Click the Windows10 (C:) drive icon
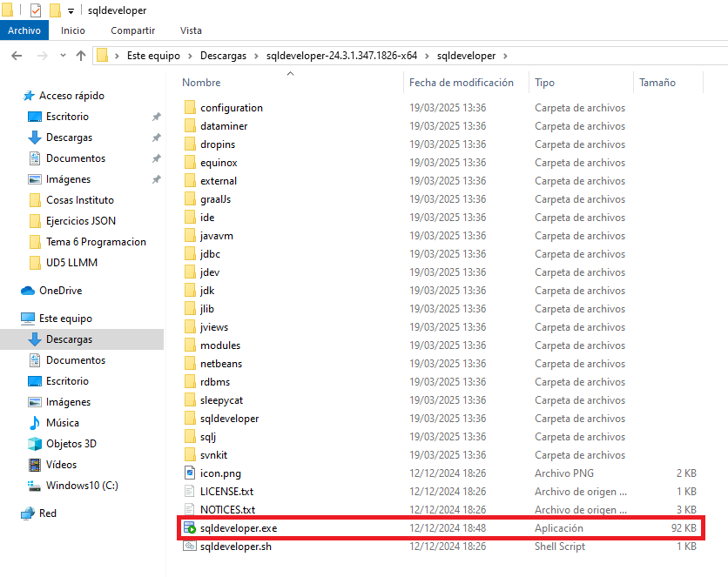This screenshot has height=577, width=728. (x=35, y=486)
